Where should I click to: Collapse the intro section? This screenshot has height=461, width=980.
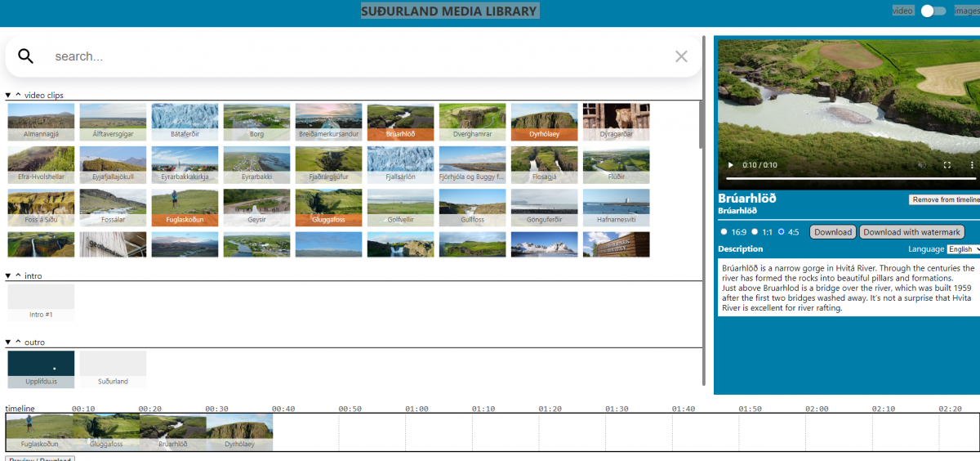tap(8, 276)
